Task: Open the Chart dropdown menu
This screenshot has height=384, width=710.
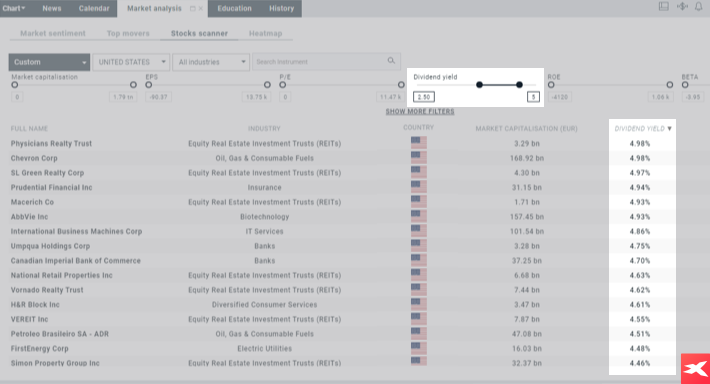Action: pos(14,8)
